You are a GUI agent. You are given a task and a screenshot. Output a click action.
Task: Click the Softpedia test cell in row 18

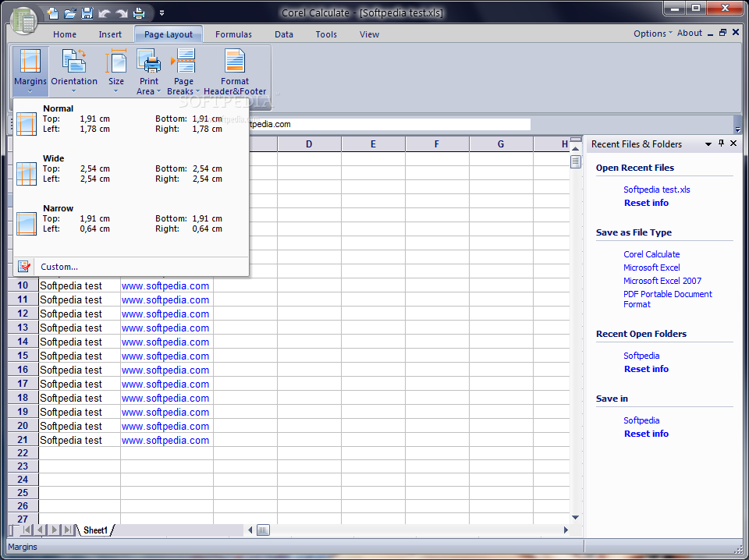tap(80, 398)
